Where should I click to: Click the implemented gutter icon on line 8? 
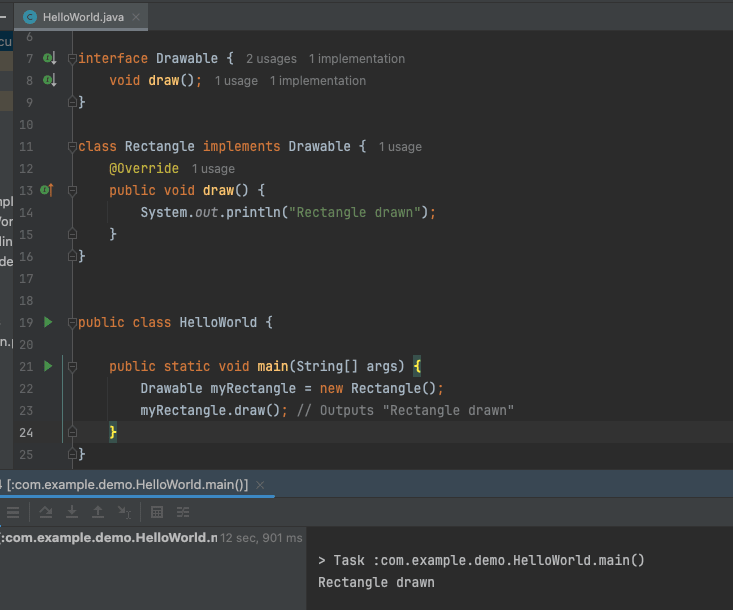tap(50, 80)
